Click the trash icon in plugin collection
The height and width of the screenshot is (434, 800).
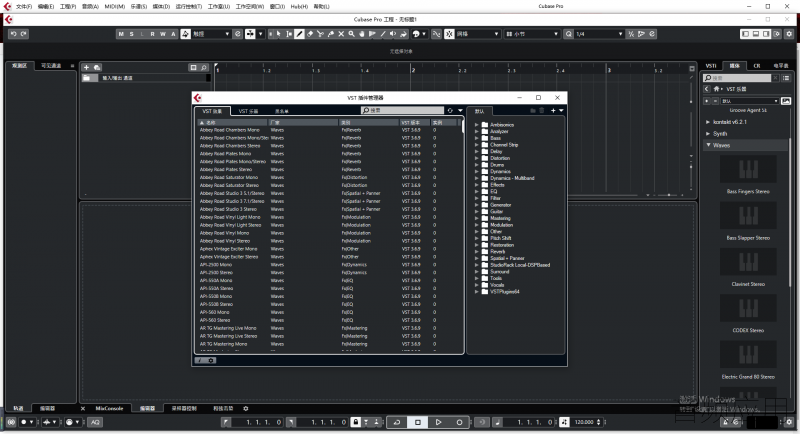(x=542, y=110)
